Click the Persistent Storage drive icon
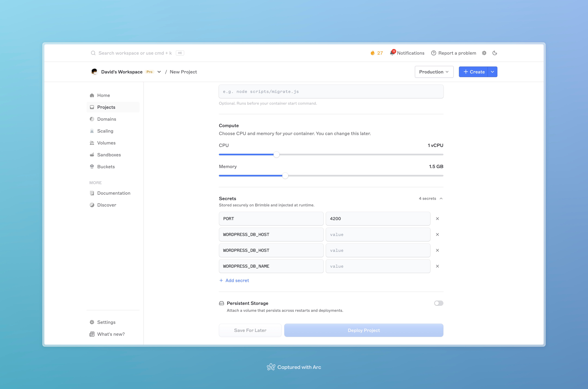 [222, 303]
